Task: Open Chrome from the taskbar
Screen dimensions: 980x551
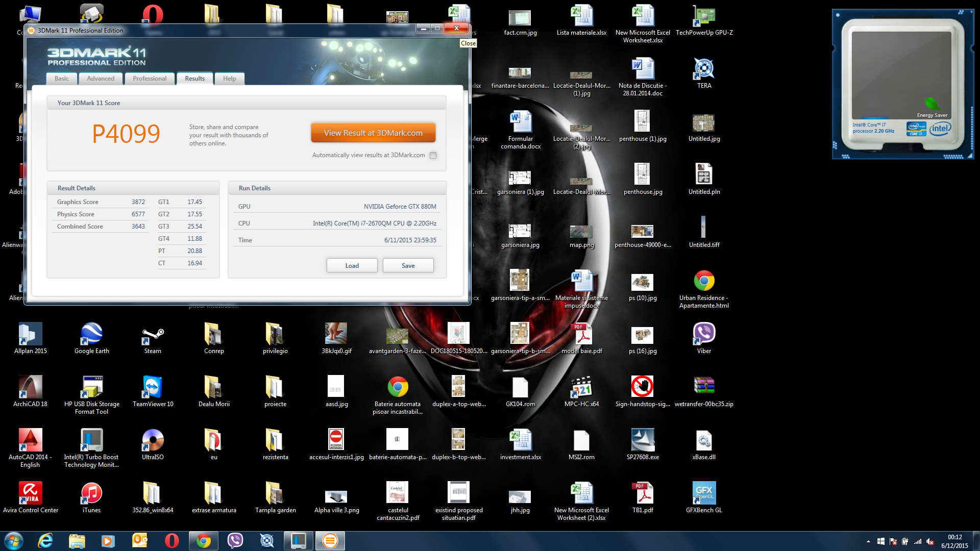Action: point(204,541)
